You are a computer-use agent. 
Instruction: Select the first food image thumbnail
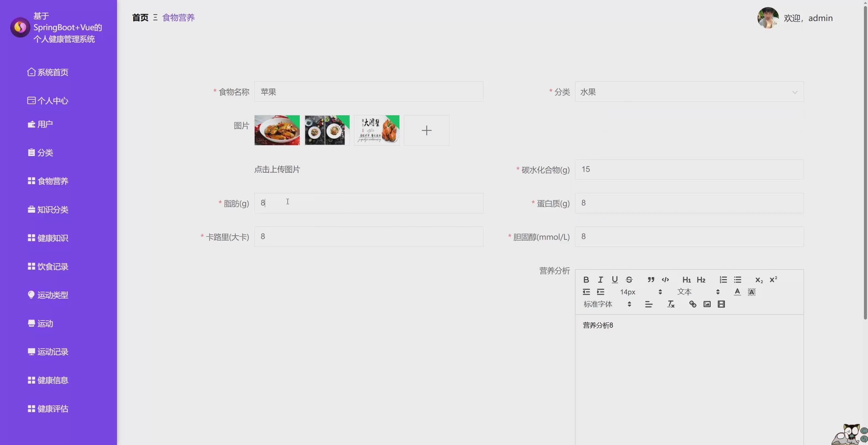[277, 130]
